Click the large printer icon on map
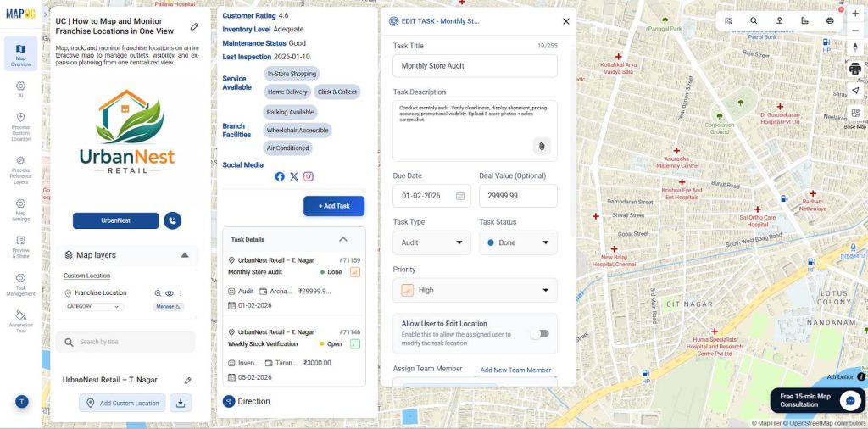Screen dimensions: 868x429 tap(855, 69)
